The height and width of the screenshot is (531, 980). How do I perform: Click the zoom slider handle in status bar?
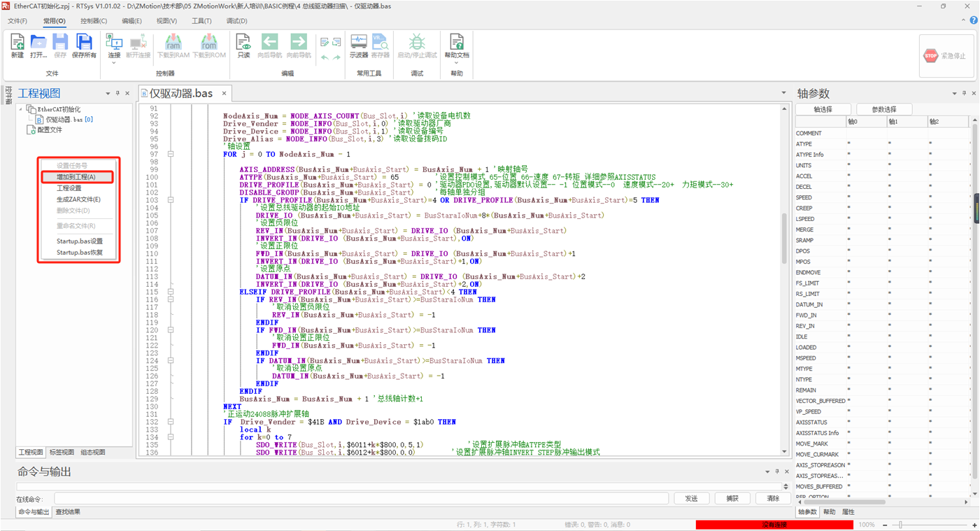[901, 525]
